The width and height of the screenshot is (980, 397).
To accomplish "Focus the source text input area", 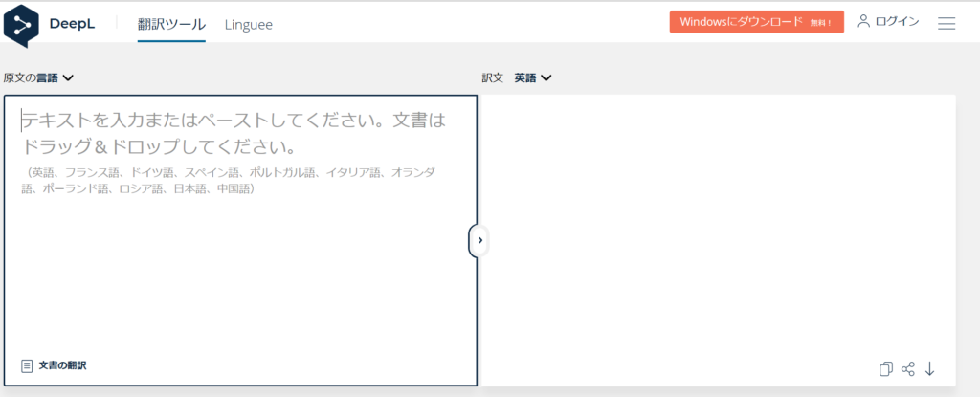I will pos(240,241).
